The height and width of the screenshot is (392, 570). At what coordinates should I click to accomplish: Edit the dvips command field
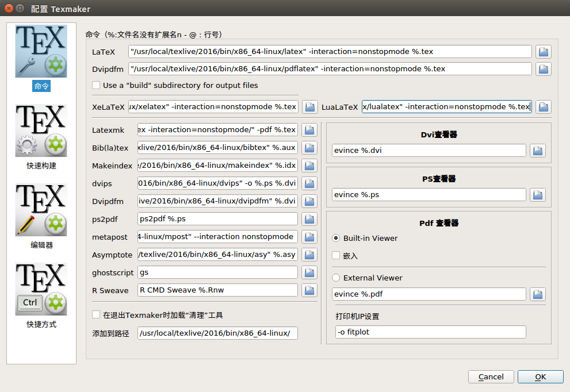pos(217,183)
